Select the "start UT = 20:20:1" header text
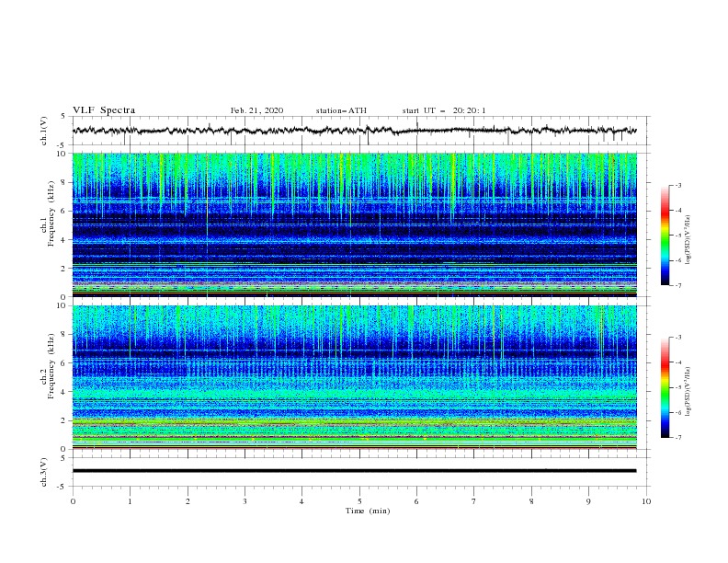Viewport: 728px width, 563px height. [x=444, y=110]
